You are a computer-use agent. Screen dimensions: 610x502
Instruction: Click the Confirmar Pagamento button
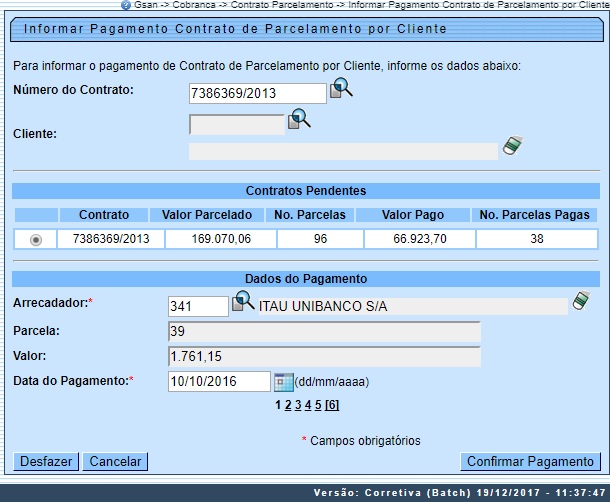pyautogui.click(x=530, y=461)
